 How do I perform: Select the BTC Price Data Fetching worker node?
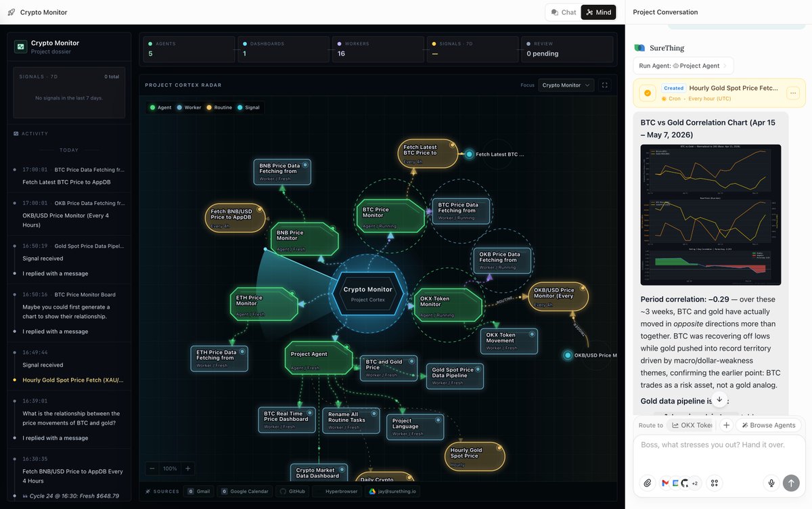click(x=462, y=211)
